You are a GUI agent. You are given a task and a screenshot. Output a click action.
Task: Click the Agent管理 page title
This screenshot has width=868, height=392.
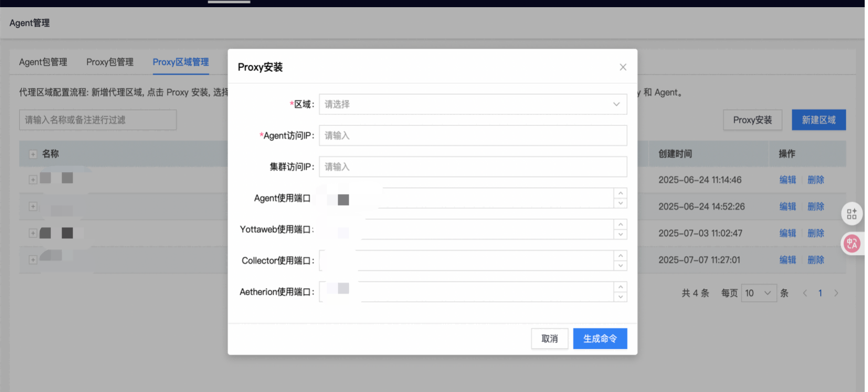(29, 23)
